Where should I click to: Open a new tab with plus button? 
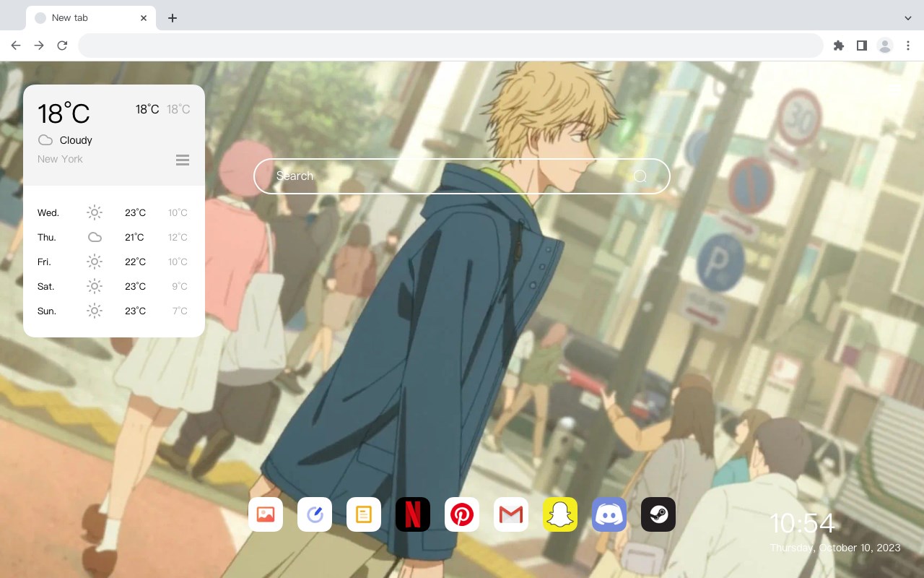pos(172,18)
